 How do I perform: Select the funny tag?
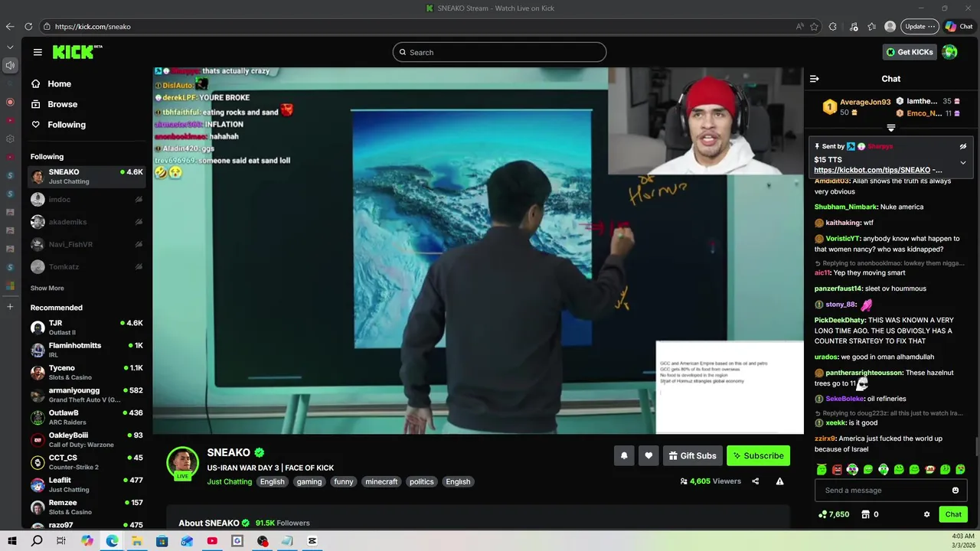point(344,481)
